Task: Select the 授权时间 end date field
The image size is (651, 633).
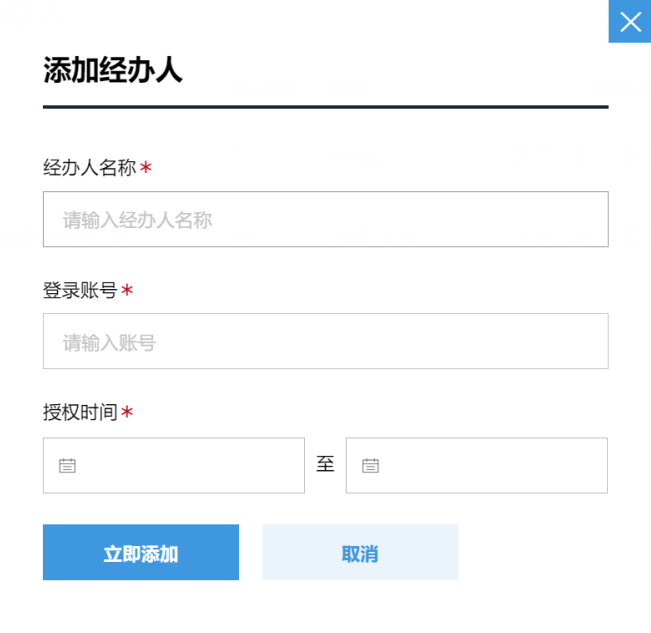Action: (x=488, y=465)
